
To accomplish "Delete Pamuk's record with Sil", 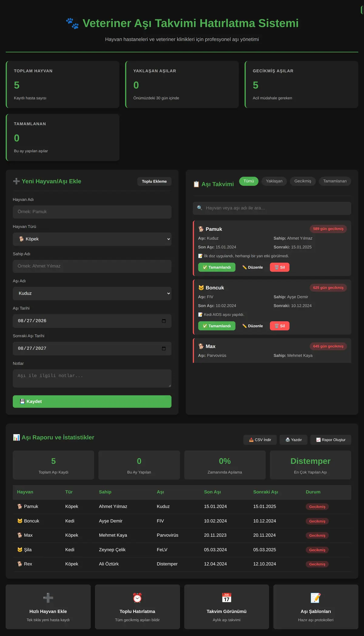I will point(280,267).
